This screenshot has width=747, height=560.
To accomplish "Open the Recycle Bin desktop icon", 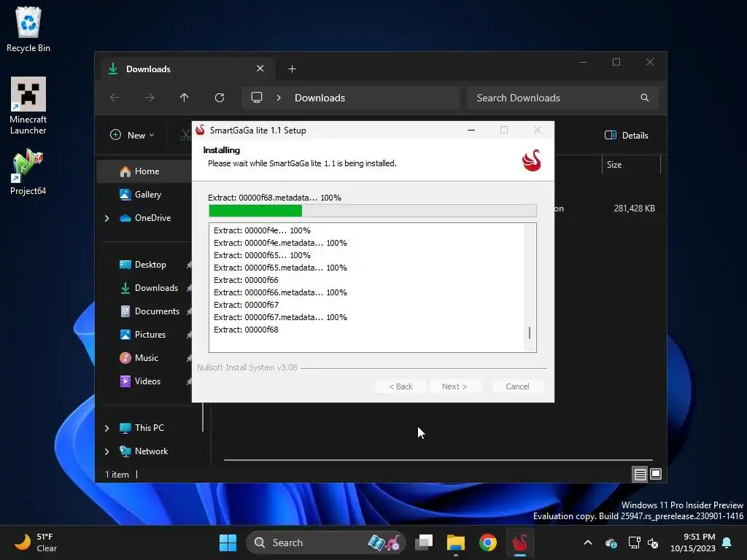I will tap(28, 29).
